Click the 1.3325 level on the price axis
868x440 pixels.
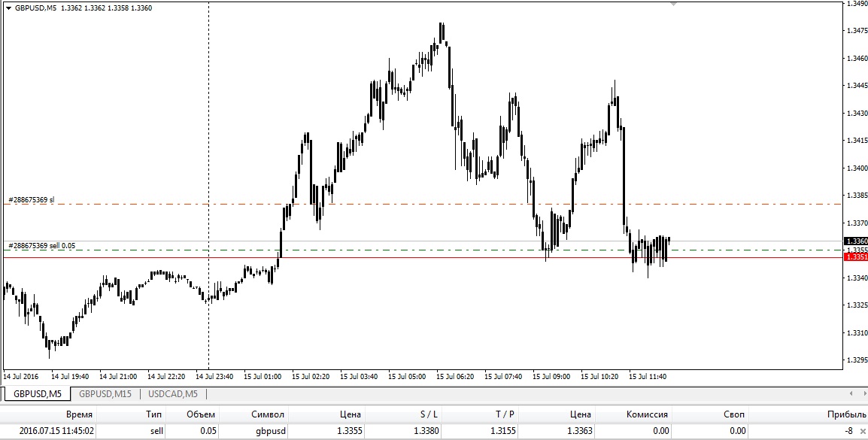tap(857, 305)
